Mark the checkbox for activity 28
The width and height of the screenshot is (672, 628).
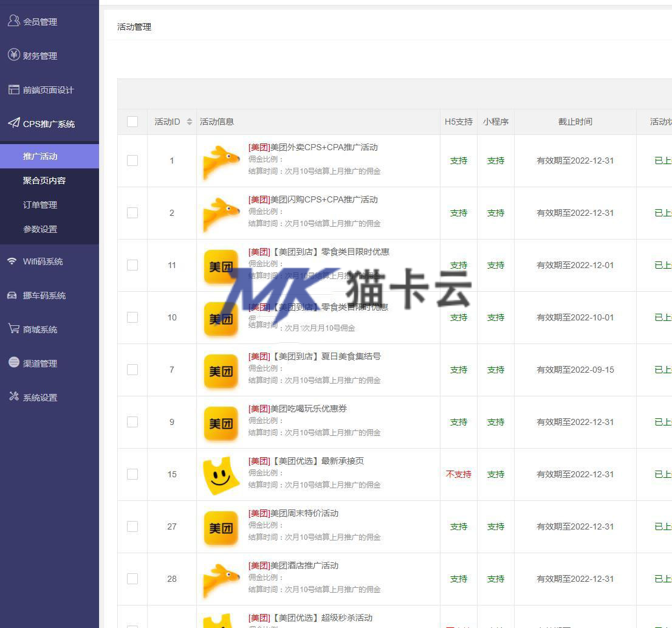132,579
